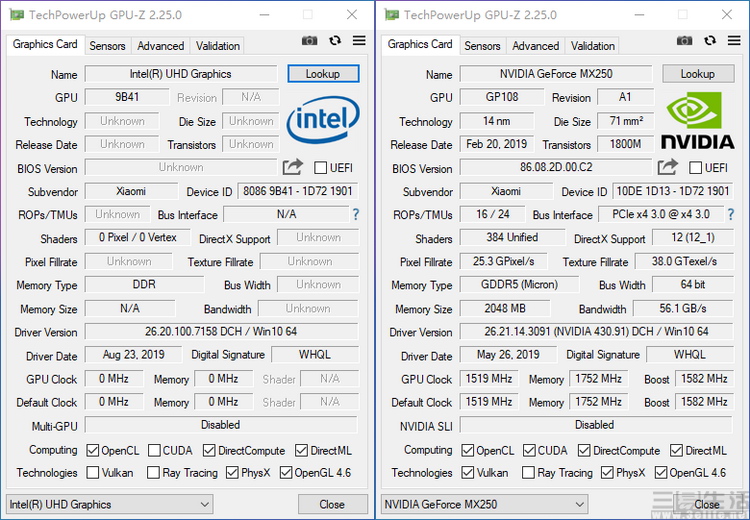Click Bus Interface question mark in Intel window
The height and width of the screenshot is (520, 750).
(x=355, y=214)
